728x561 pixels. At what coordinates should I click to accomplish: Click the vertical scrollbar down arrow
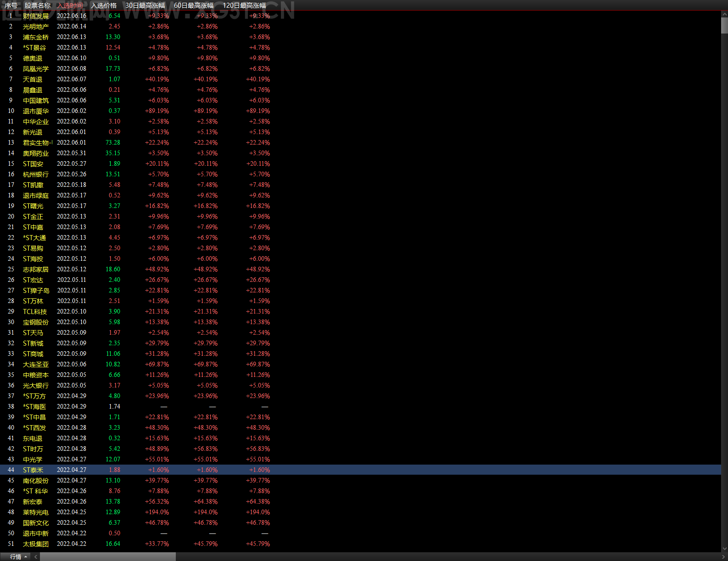pos(724,548)
